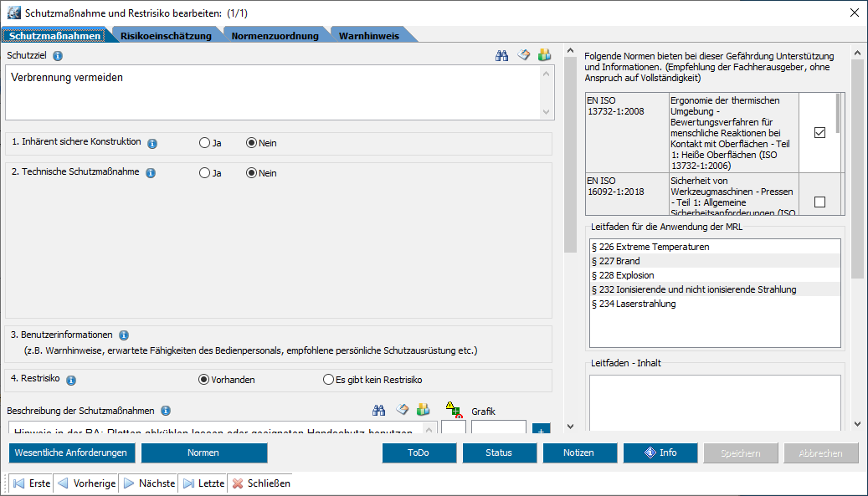Select Ja for Inhärent sichere Konstruktion
This screenshot has height=496, width=868.
coord(204,143)
